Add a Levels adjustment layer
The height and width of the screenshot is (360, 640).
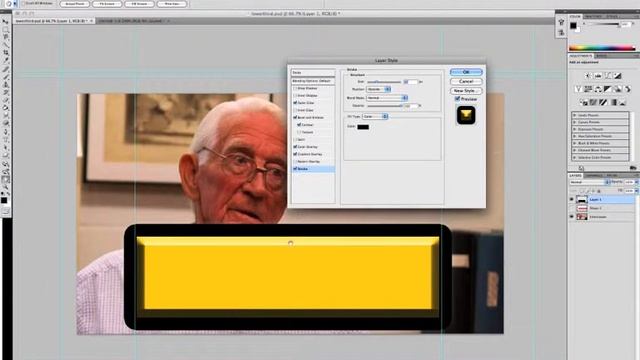[598, 76]
